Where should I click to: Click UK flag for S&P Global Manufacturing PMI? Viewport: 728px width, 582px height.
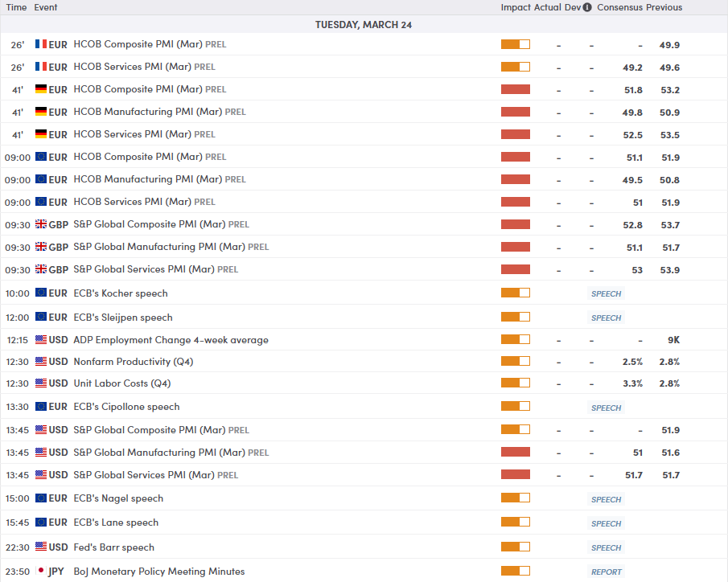[41, 247]
